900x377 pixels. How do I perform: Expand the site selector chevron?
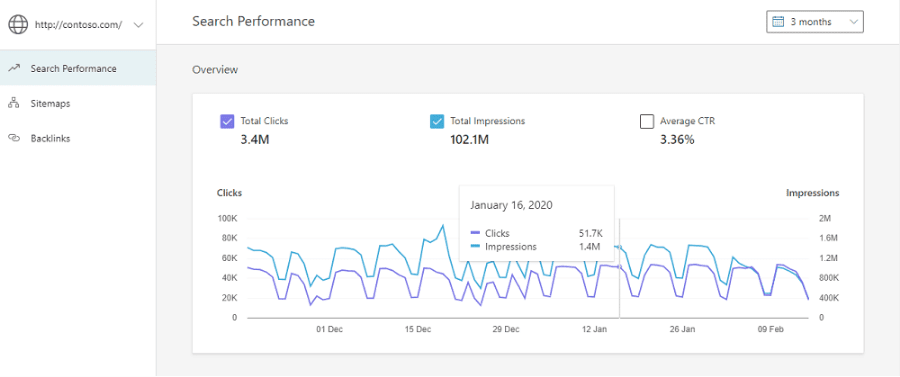(138, 25)
